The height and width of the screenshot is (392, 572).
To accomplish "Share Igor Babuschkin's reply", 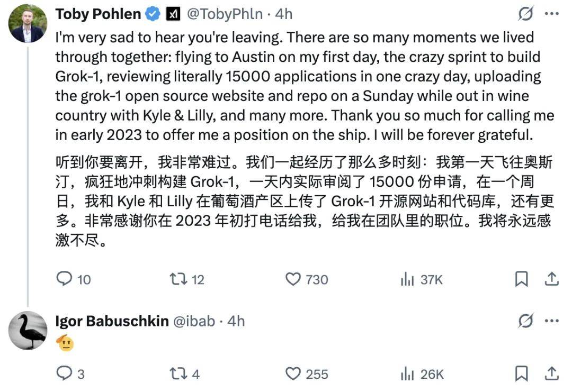I will click(551, 373).
